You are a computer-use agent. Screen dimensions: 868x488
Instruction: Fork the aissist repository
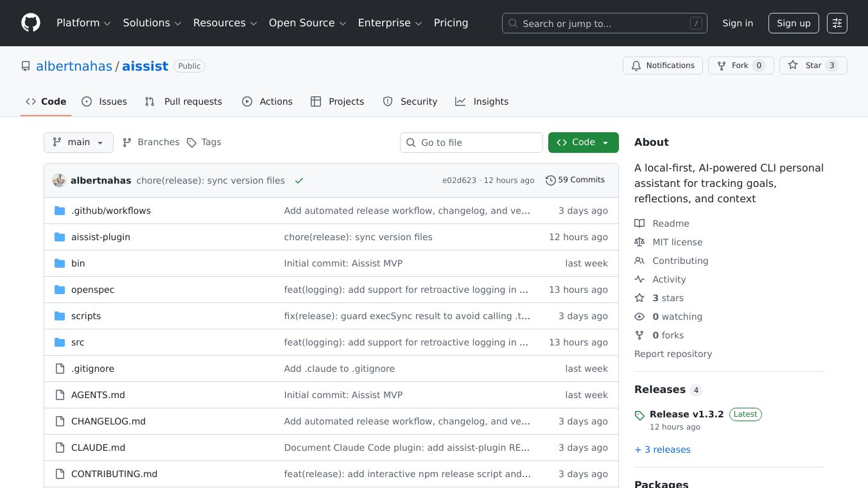(x=740, y=65)
